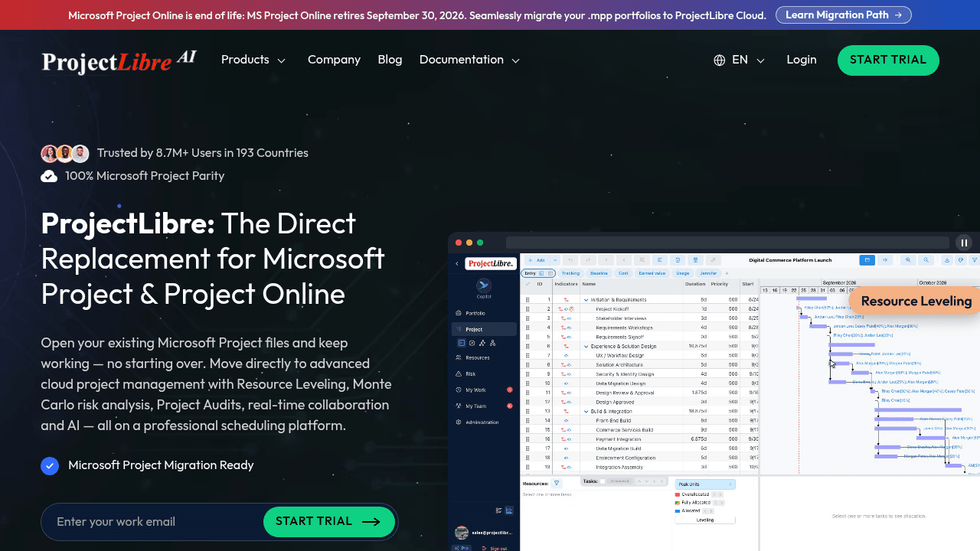Image resolution: width=980 pixels, height=551 pixels.
Task: Switch to the Tracking tab
Action: (x=570, y=273)
